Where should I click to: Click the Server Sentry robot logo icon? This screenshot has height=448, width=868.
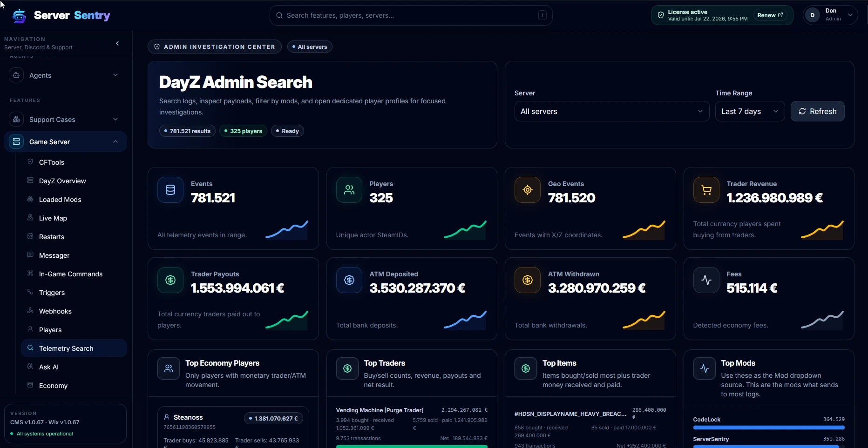pyautogui.click(x=19, y=15)
